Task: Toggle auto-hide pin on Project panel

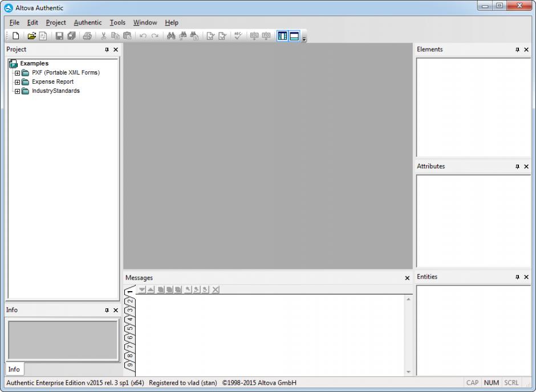Action: click(107, 50)
